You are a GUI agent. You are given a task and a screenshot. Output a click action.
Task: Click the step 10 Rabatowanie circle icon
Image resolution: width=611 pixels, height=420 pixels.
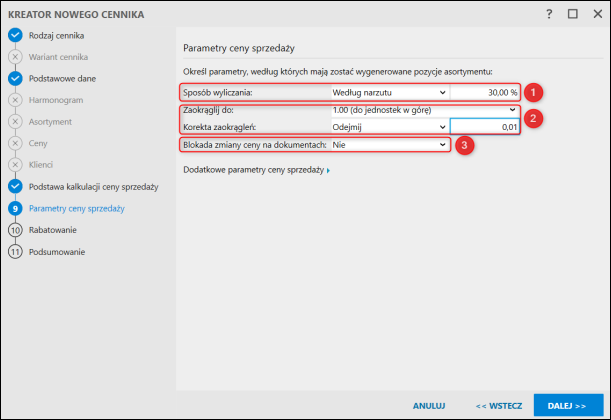(x=15, y=230)
